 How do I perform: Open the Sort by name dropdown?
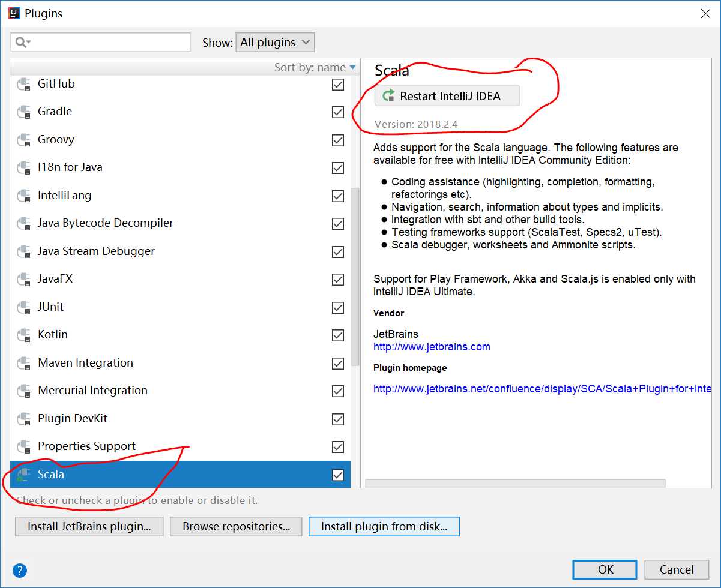[x=315, y=67]
